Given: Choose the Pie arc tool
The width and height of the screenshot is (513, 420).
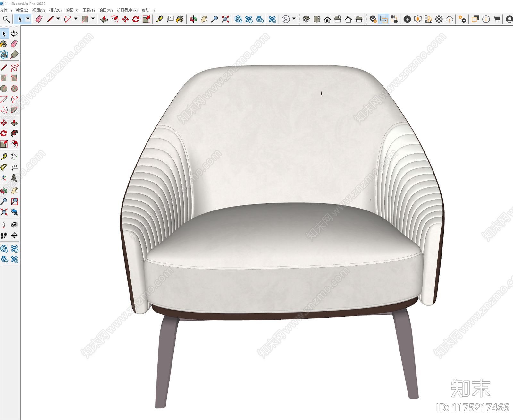Looking at the screenshot, I should click(x=14, y=110).
